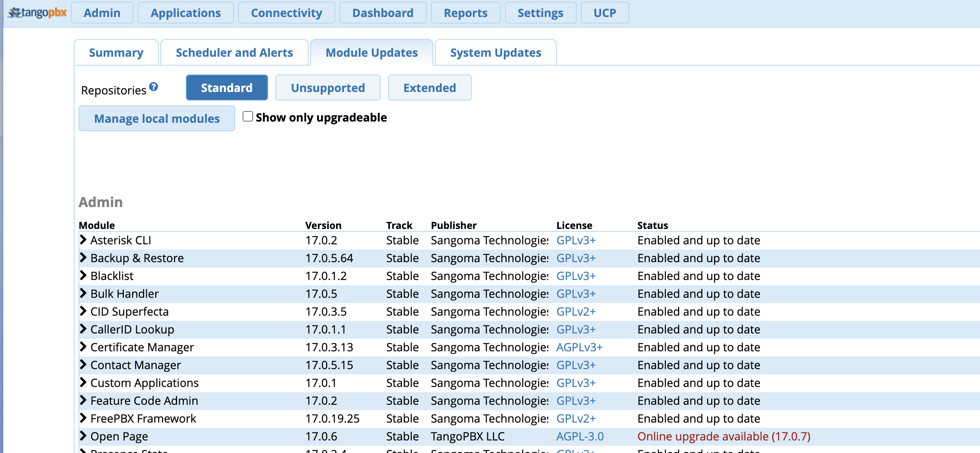Open the Connectivity menu
980x453 pixels.
[x=287, y=13]
